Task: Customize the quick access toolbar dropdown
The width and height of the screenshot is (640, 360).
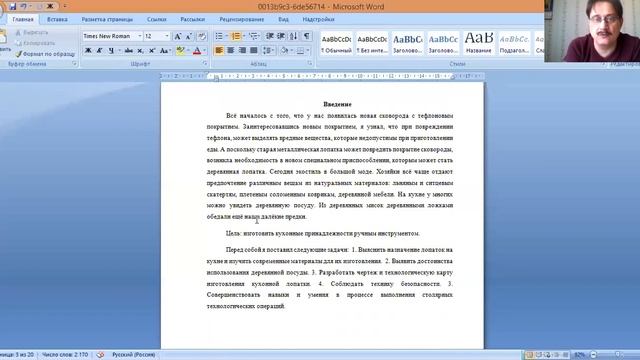Action: tap(65, 6)
